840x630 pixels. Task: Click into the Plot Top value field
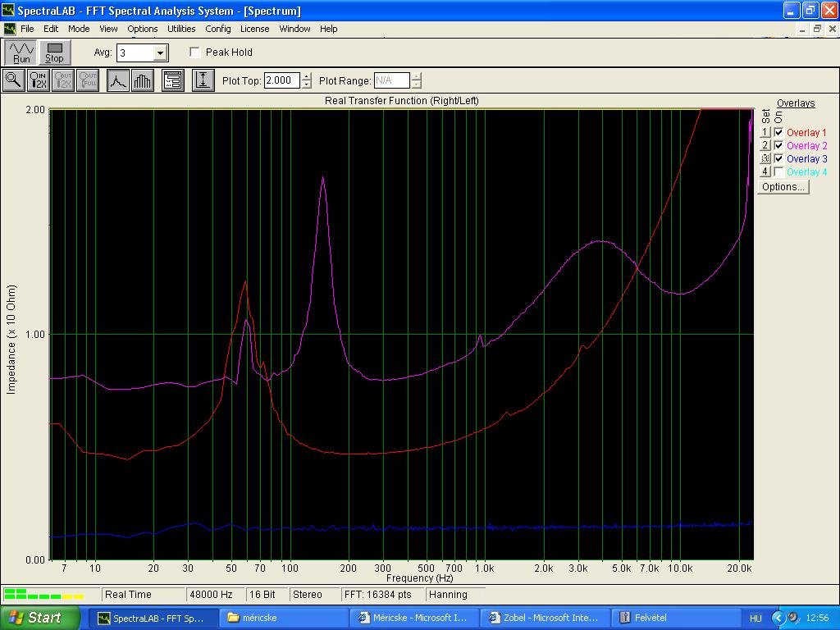tap(282, 80)
